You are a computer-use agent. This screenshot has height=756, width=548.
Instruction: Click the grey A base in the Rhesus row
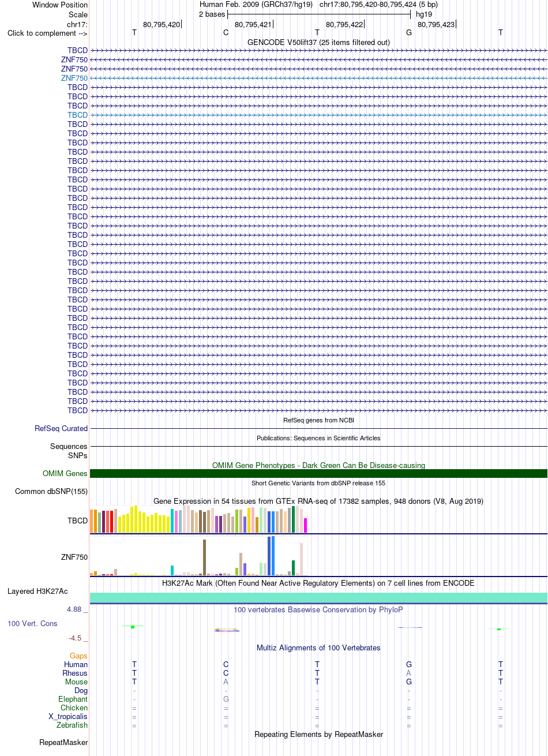[409, 673]
